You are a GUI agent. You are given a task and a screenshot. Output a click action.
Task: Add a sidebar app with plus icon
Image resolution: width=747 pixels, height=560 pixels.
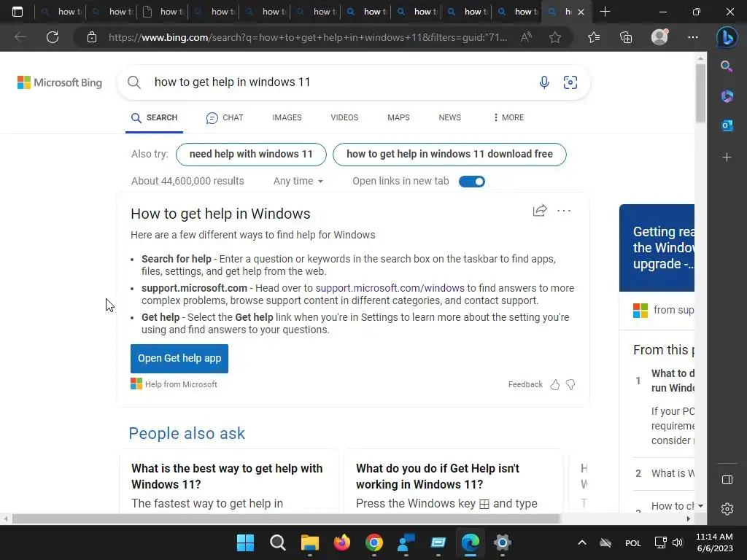point(727,157)
